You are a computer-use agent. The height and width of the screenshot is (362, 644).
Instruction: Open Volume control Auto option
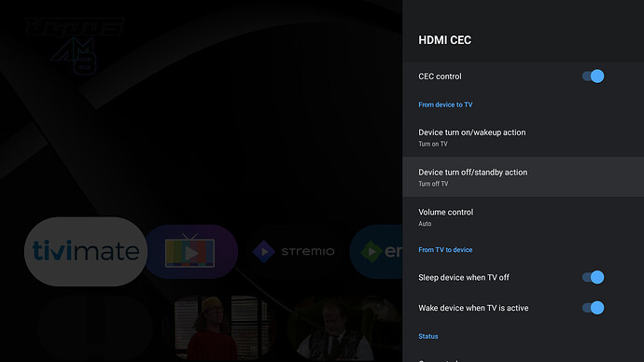click(x=524, y=217)
